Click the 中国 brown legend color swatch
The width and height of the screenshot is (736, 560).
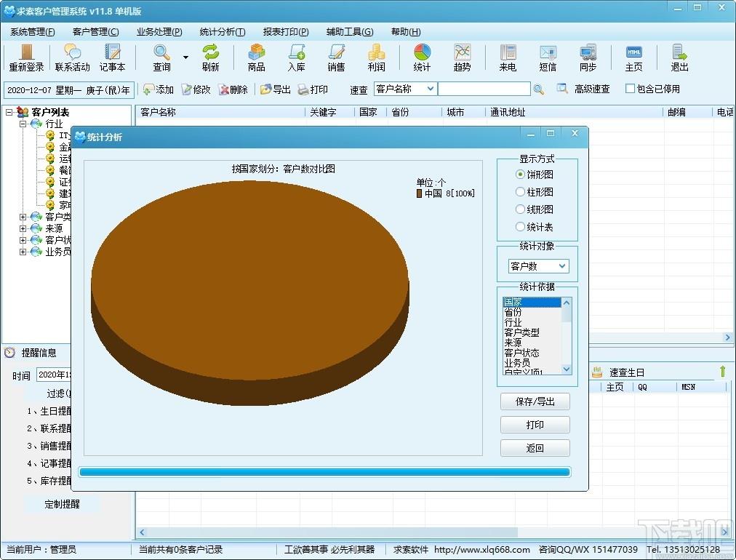pos(419,193)
